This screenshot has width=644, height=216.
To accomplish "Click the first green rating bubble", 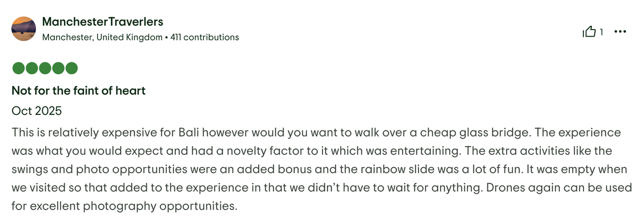I will (18, 69).
